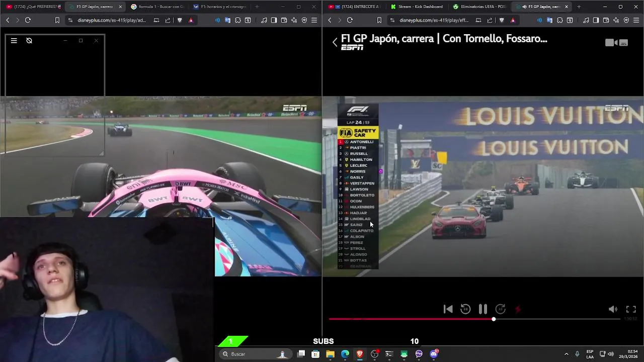Open hamburger menu in small overlay window
Viewport: 644px width, 362px height.
(14, 41)
